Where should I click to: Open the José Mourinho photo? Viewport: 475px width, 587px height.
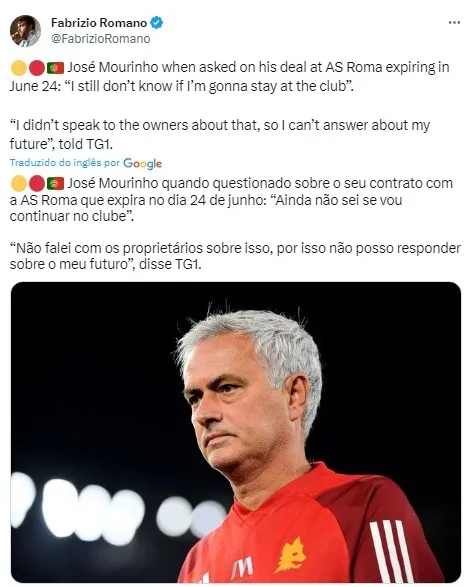236,432
